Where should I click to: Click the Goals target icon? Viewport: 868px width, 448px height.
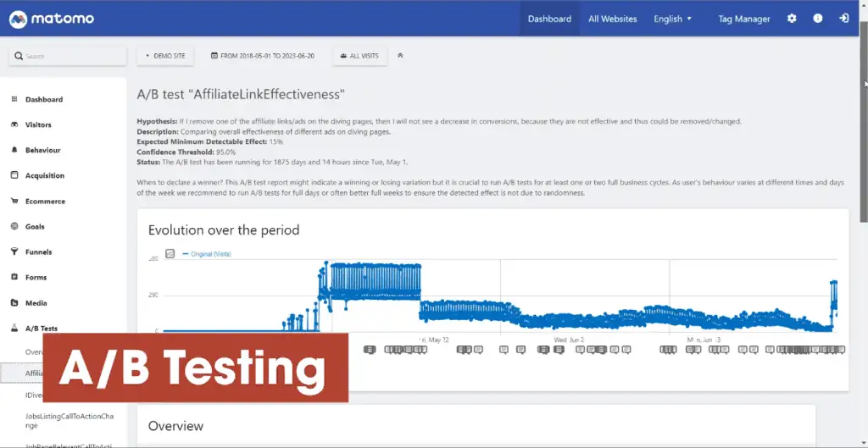pyautogui.click(x=14, y=226)
